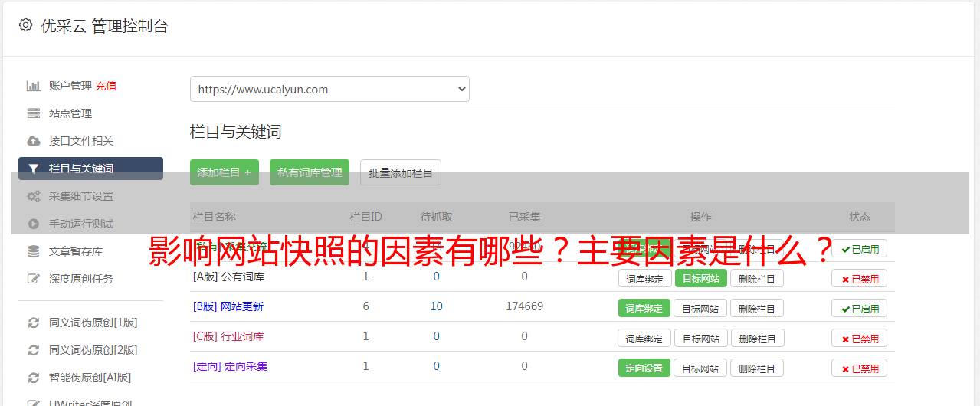The height and width of the screenshot is (406, 980).
Task: Click the 优采云 管理控制台 title
Action: [104, 26]
